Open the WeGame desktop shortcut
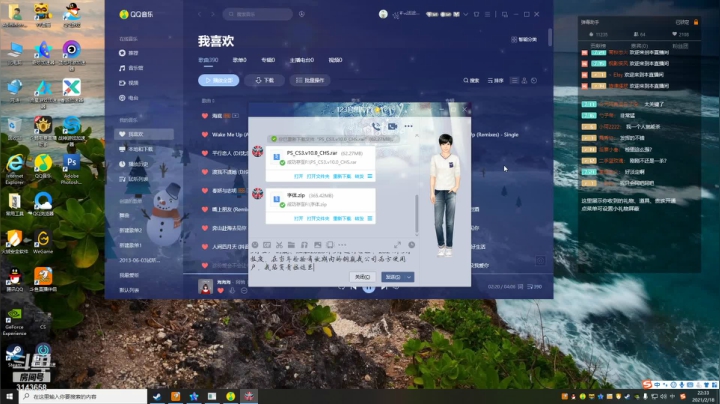Viewport: 720px width, 404px height. pos(43,242)
